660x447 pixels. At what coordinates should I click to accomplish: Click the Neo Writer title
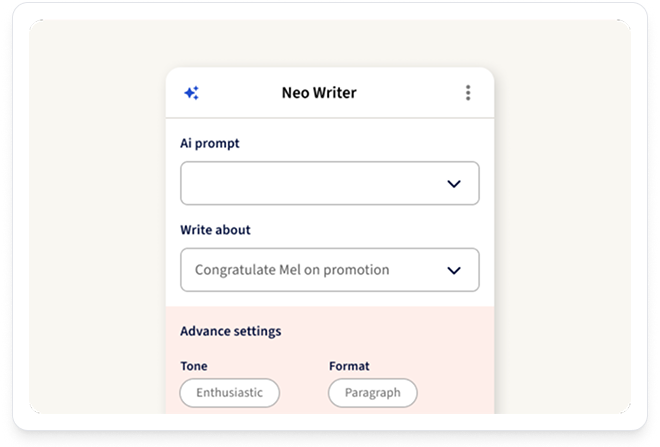pyautogui.click(x=319, y=93)
